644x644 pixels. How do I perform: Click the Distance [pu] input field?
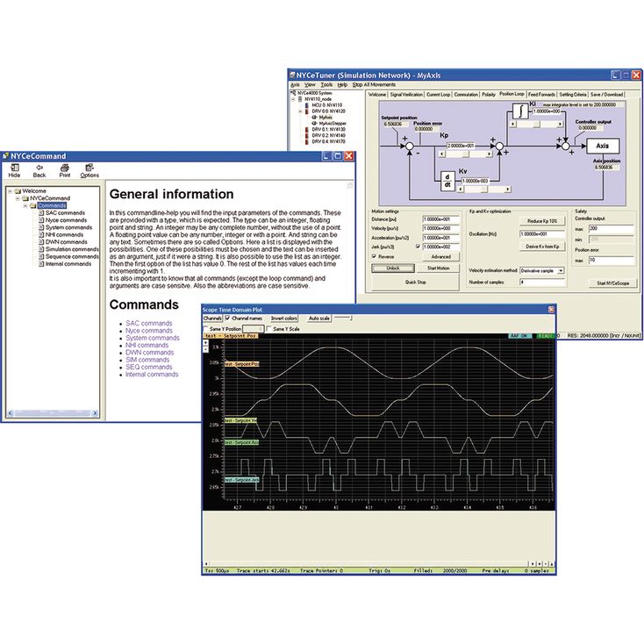[x=440, y=219]
